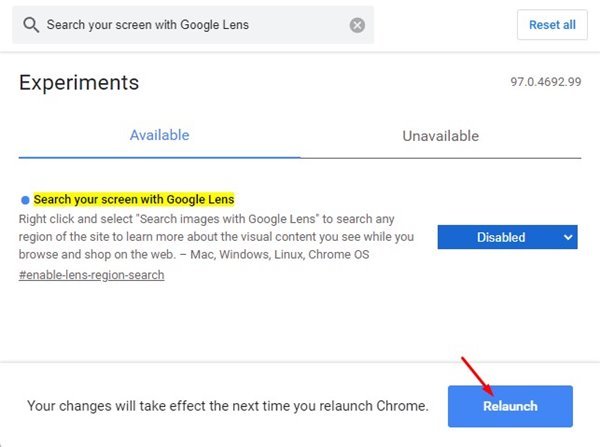Click the blue Relaunch button
The image size is (600, 447).
click(x=510, y=406)
